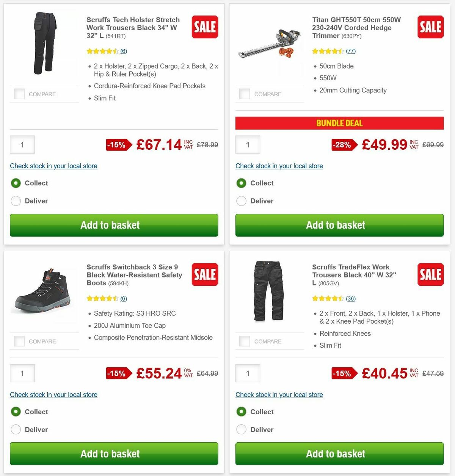Click the SALE badge on Scruffs Tech Holster trousers
This screenshot has height=476, width=455.
(204, 27)
